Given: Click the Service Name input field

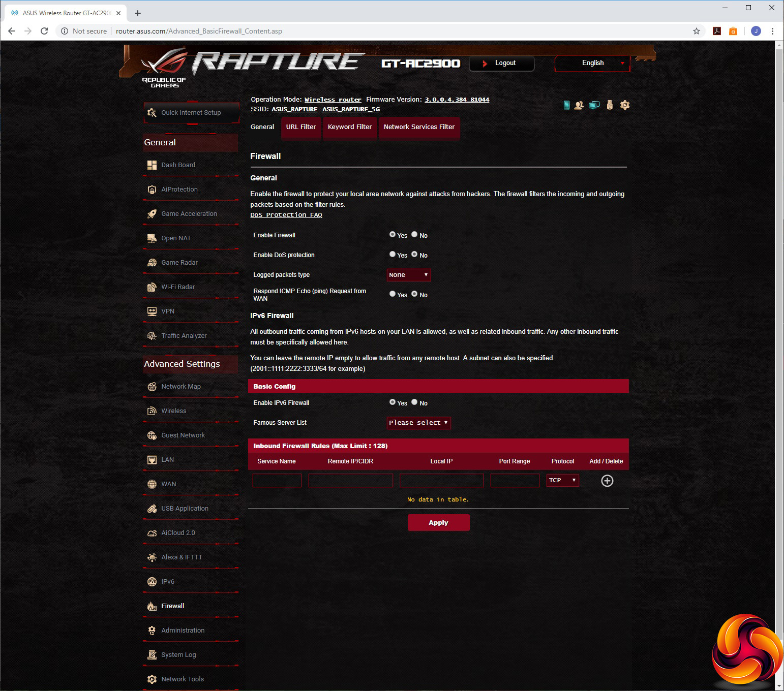Looking at the screenshot, I should tap(277, 481).
